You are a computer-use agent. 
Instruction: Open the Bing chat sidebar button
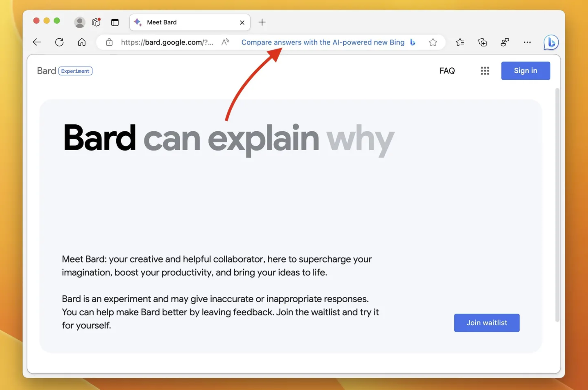(551, 42)
